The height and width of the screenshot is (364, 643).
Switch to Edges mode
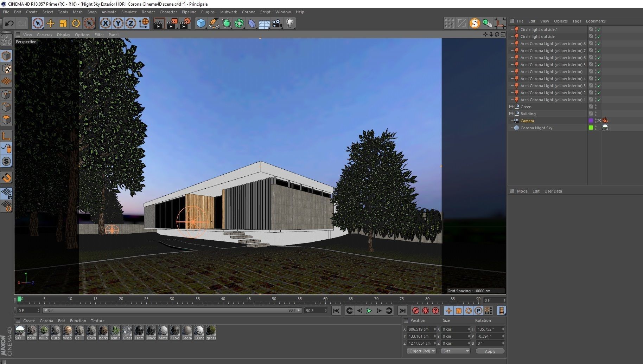coord(6,107)
